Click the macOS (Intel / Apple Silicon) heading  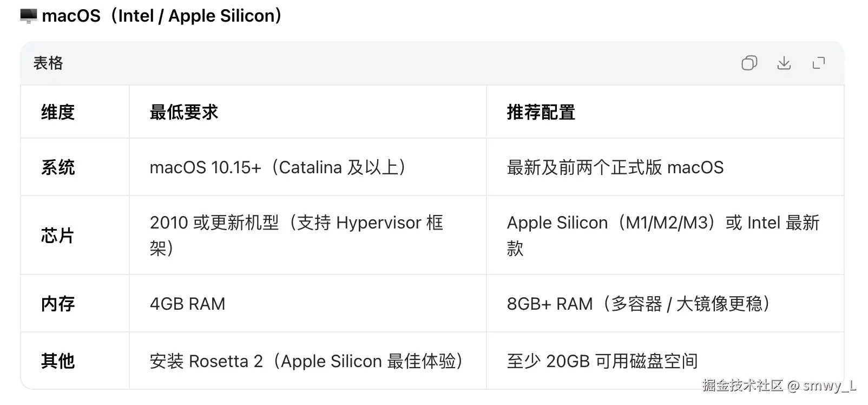[x=161, y=16]
